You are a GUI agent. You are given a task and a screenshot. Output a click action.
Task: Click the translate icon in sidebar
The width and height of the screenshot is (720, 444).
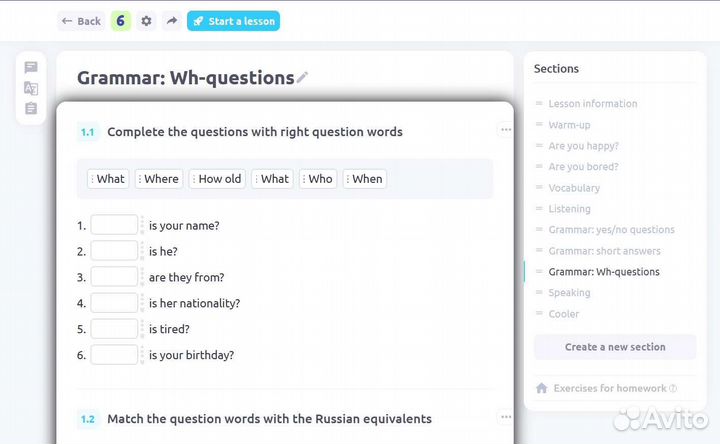coord(31,88)
